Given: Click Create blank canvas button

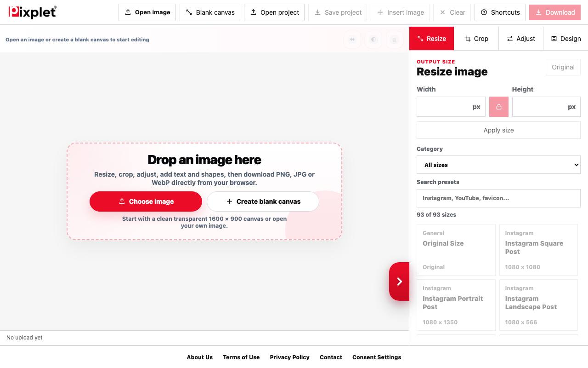Looking at the screenshot, I should click(263, 201).
